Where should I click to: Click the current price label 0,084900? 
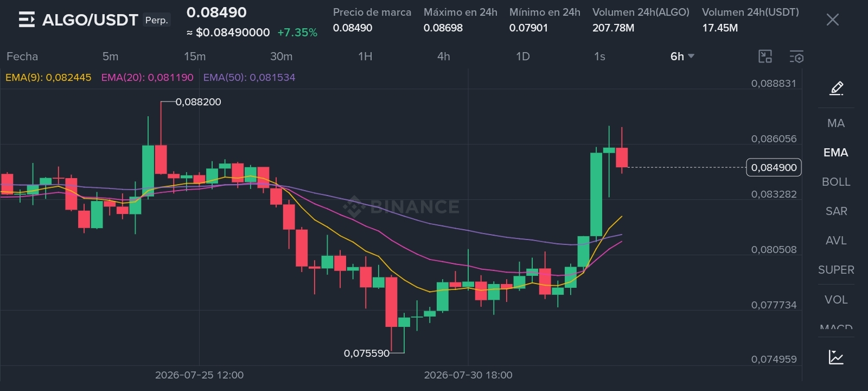pyautogui.click(x=774, y=167)
